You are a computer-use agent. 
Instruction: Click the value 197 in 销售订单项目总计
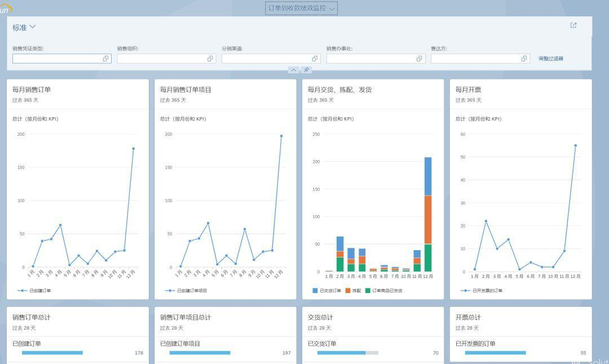pyautogui.click(x=286, y=353)
